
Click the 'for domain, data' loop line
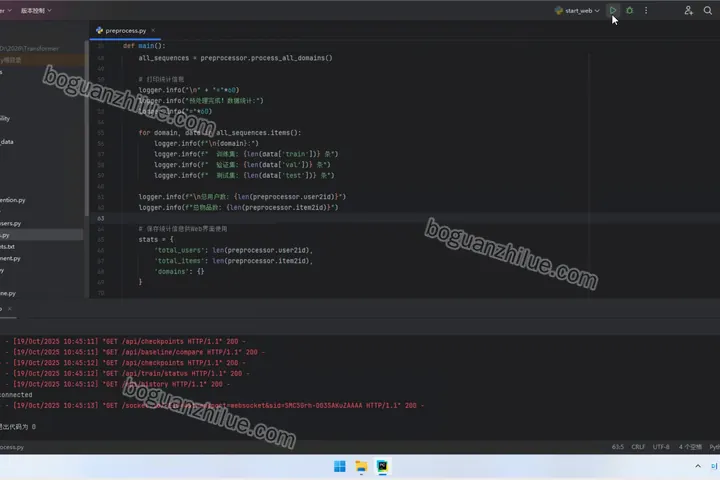[220, 133]
